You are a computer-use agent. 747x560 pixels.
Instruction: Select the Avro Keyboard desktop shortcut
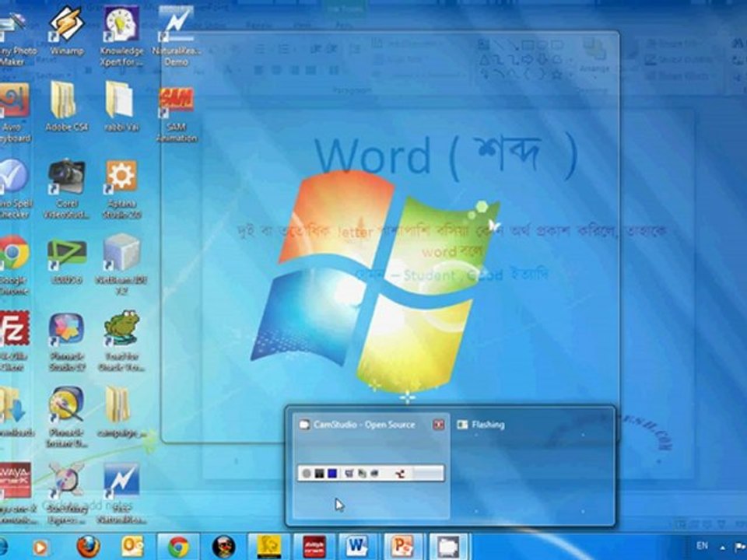(x=14, y=114)
